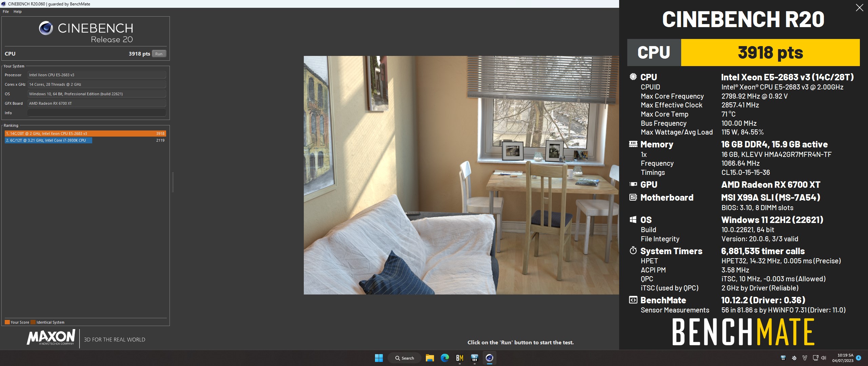The height and width of the screenshot is (366, 868).
Task: Click the Identical System legend swatch
Action: 33,322
